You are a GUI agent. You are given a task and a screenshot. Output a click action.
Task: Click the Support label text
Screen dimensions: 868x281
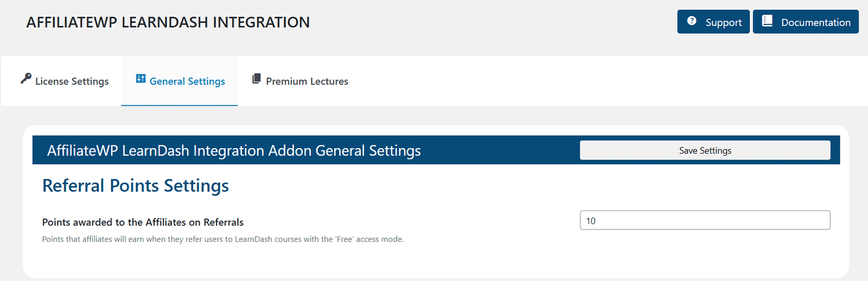click(724, 22)
